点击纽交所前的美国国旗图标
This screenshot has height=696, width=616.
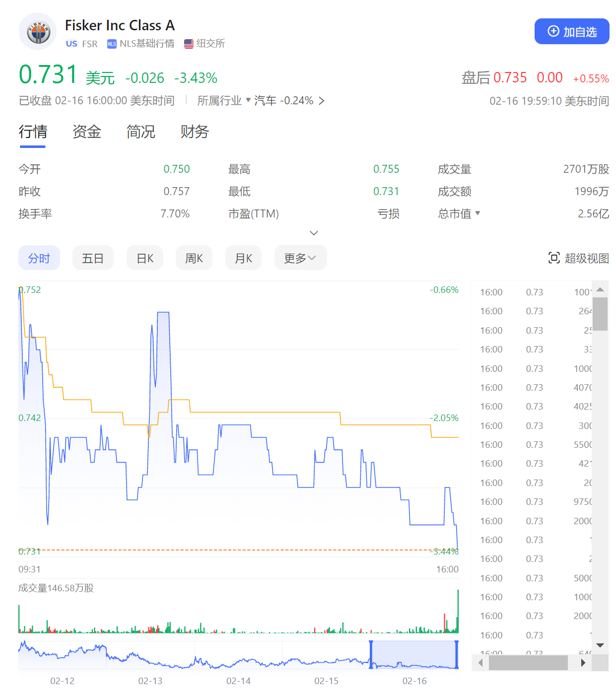[189, 44]
